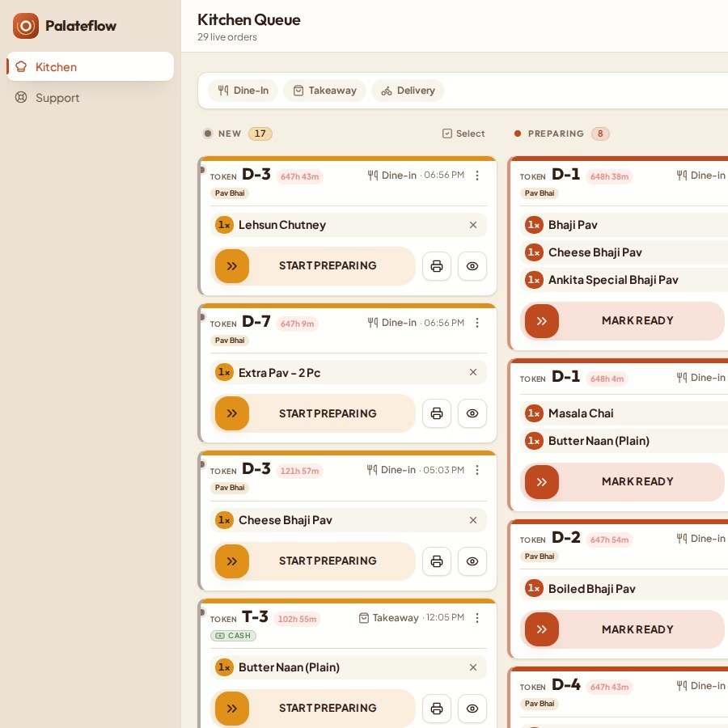This screenshot has width=728, height=728.
Task: Remove Butter Naan (Plain) from T-3 order
Action: coord(473,667)
